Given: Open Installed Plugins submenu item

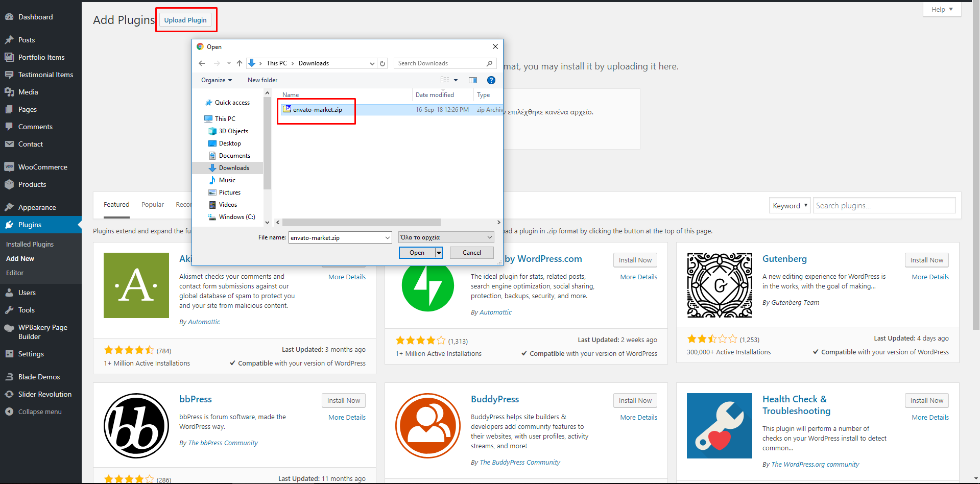Looking at the screenshot, I should click(30, 244).
